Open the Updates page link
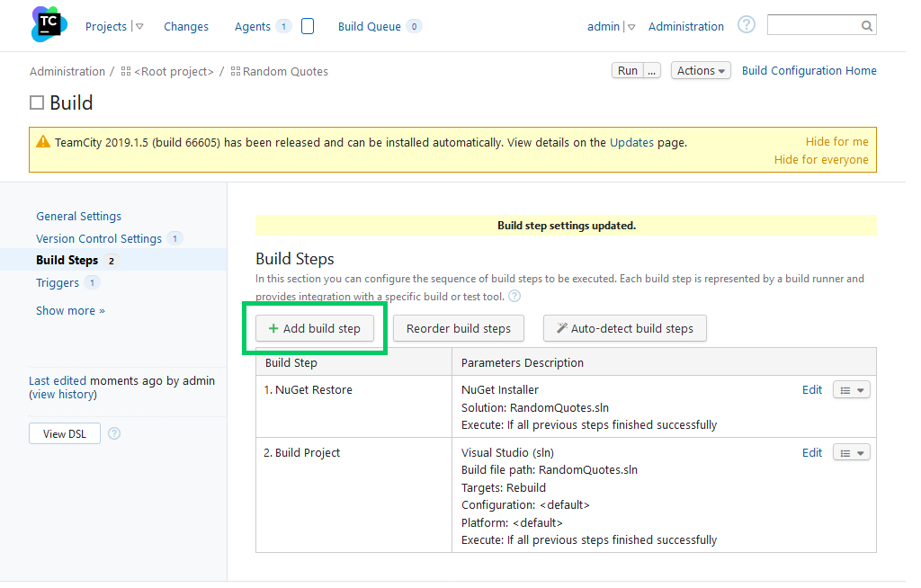Screen dimensions: 921x588 (631, 142)
